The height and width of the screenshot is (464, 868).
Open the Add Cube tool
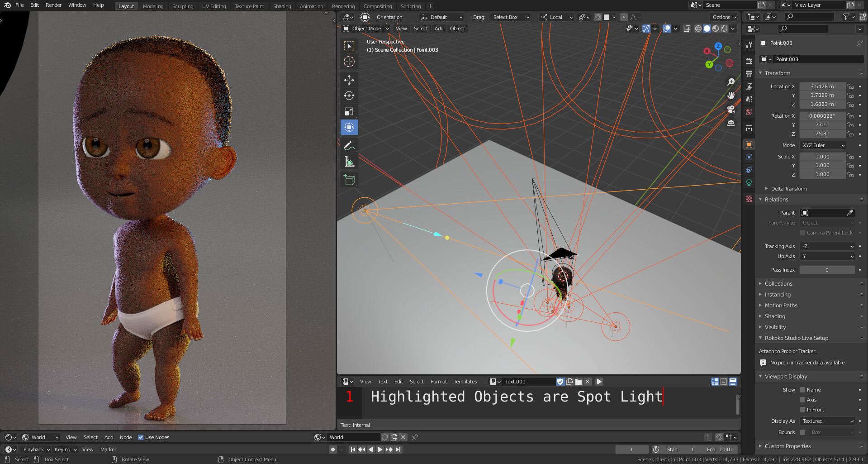click(349, 179)
